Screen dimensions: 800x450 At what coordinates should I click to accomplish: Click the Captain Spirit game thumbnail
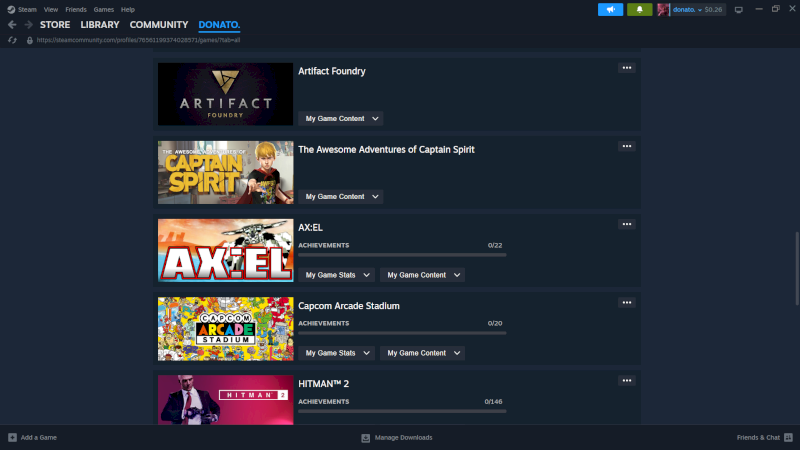click(x=226, y=172)
